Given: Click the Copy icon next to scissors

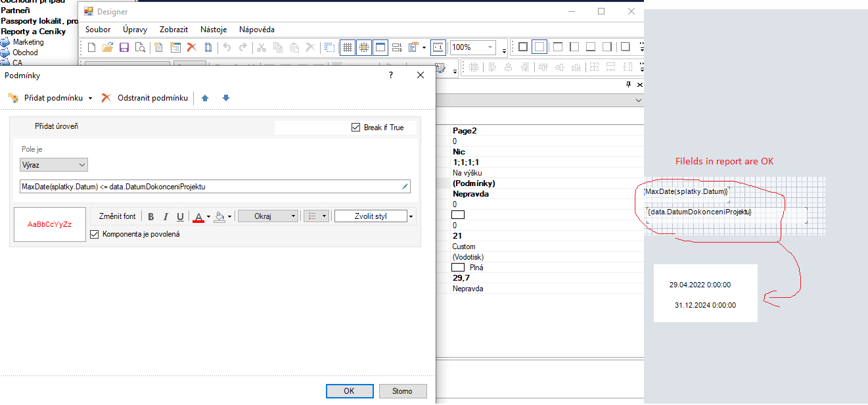Looking at the screenshot, I should 277,47.
